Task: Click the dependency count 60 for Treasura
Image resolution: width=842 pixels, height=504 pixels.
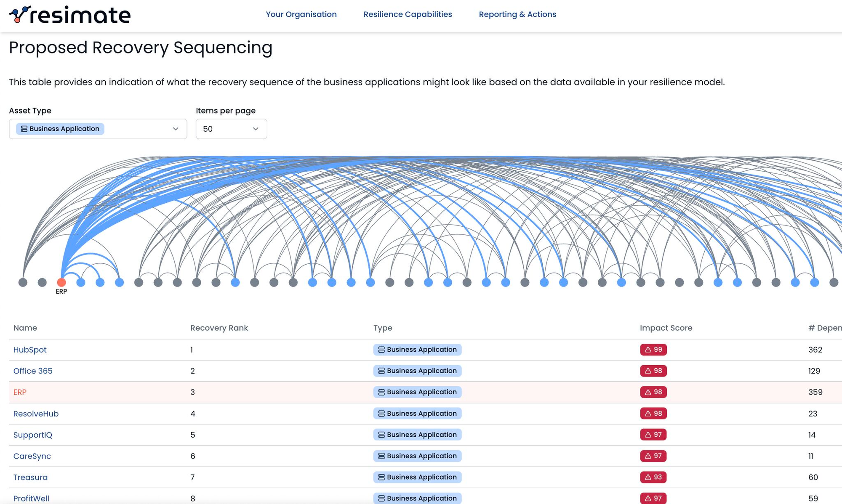Action: click(x=813, y=477)
